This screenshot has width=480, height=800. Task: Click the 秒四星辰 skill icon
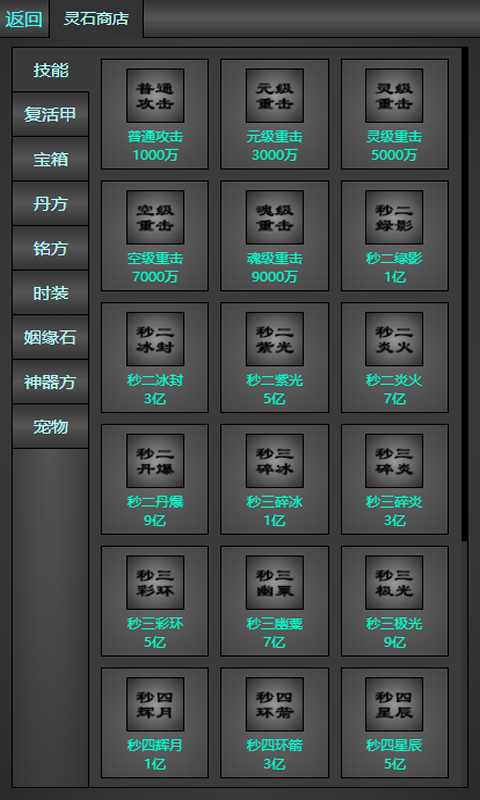tap(394, 705)
